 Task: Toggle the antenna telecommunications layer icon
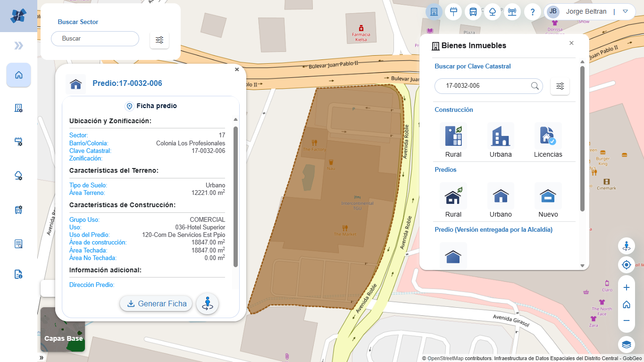pos(512,12)
